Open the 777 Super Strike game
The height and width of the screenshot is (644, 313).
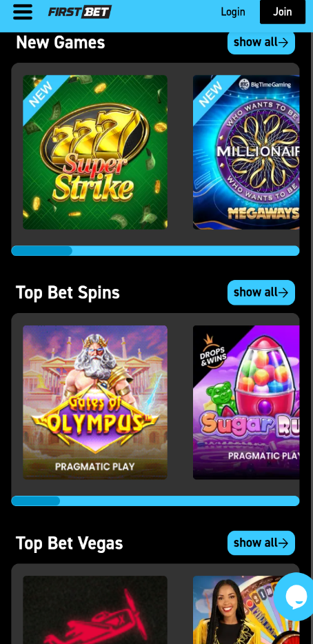(x=95, y=152)
